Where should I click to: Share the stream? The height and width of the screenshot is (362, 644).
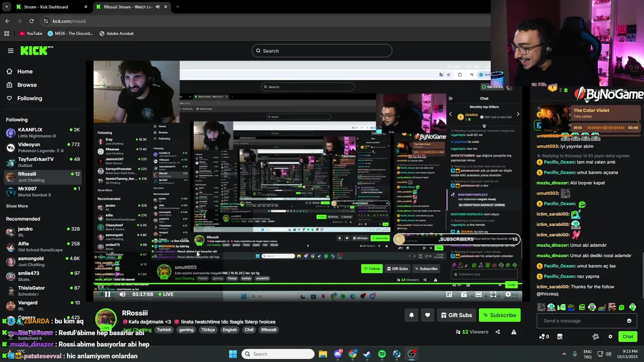click(x=498, y=332)
